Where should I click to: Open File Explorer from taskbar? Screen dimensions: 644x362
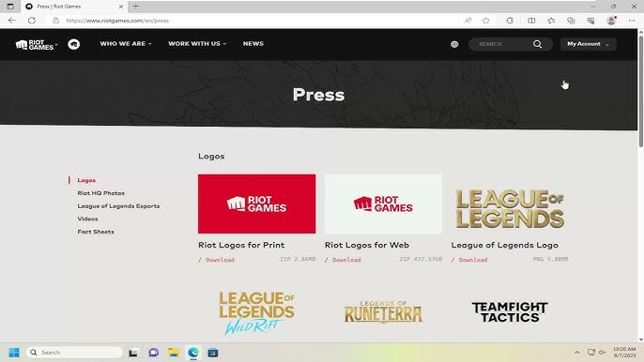pyautogui.click(x=174, y=353)
